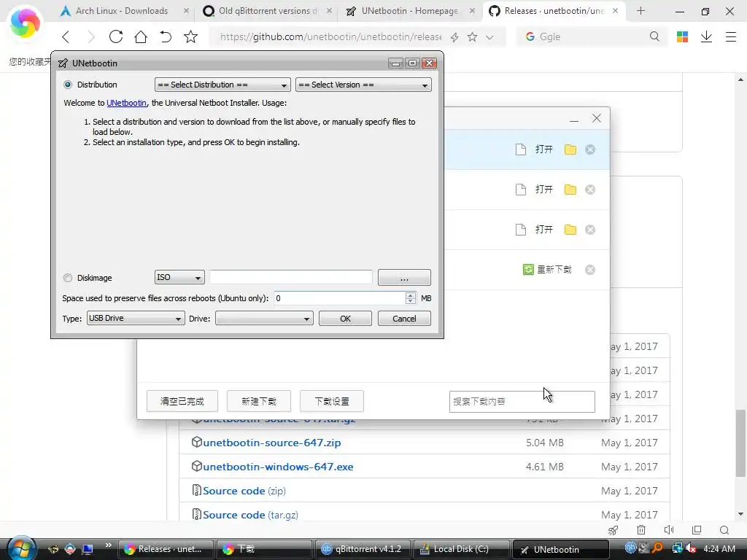
Task: Click the disk image path field
Action: point(291,277)
